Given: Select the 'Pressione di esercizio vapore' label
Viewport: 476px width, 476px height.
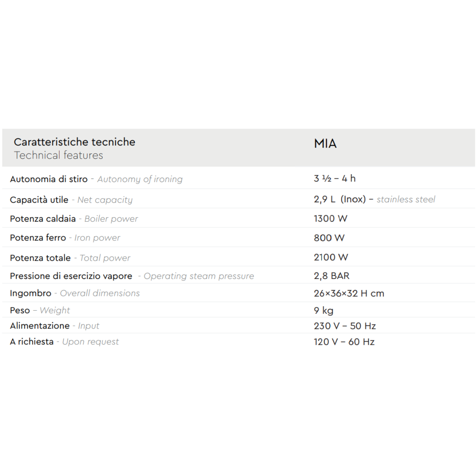Looking at the screenshot, I should coord(71,276).
